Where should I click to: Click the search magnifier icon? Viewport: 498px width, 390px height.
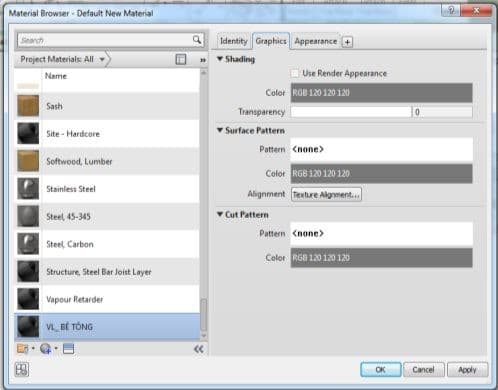(x=197, y=40)
